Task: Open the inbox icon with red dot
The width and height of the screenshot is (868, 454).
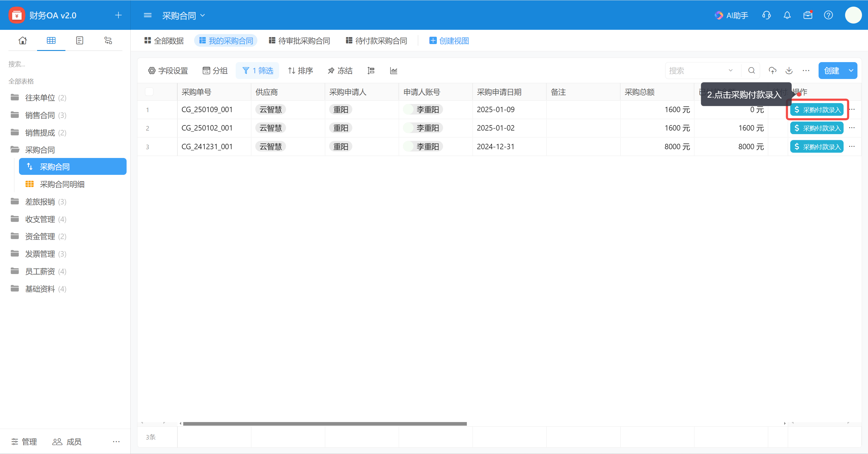Action: point(808,15)
